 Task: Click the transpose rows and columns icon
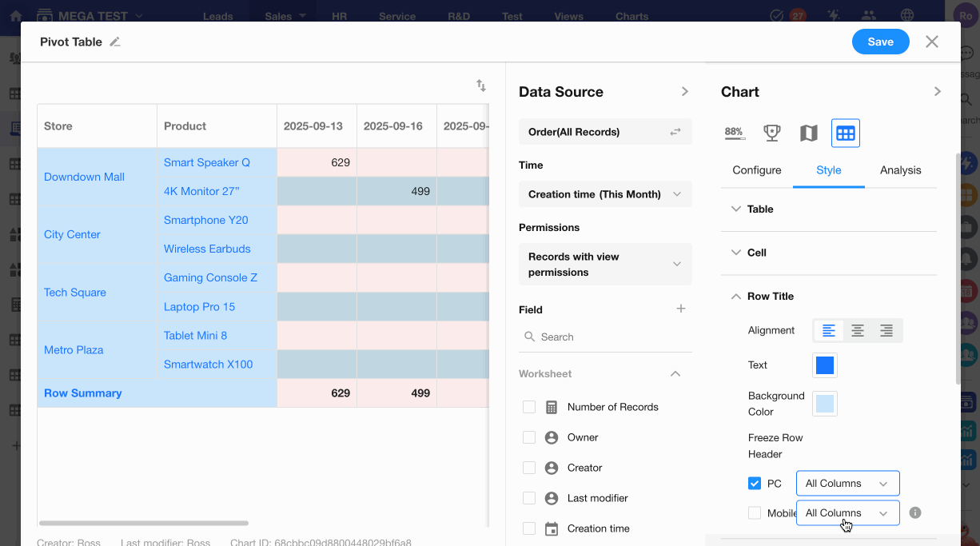pyautogui.click(x=481, y=86)
